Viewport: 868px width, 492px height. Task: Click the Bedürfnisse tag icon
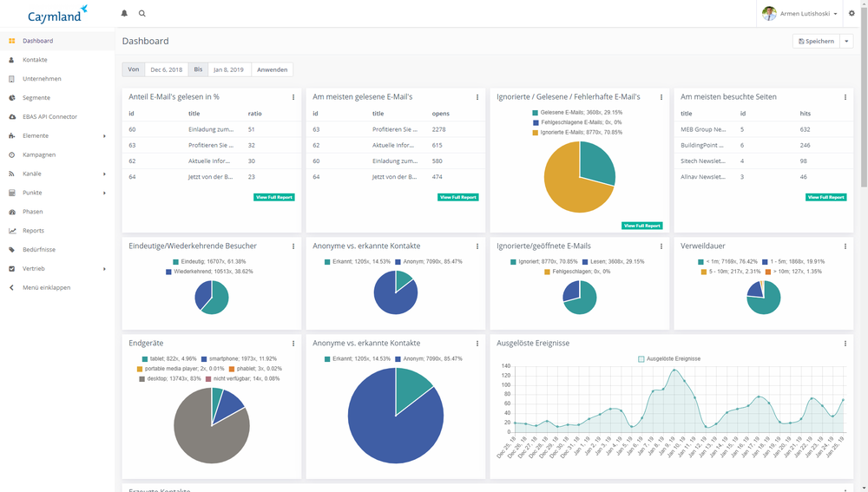[11, 250]
